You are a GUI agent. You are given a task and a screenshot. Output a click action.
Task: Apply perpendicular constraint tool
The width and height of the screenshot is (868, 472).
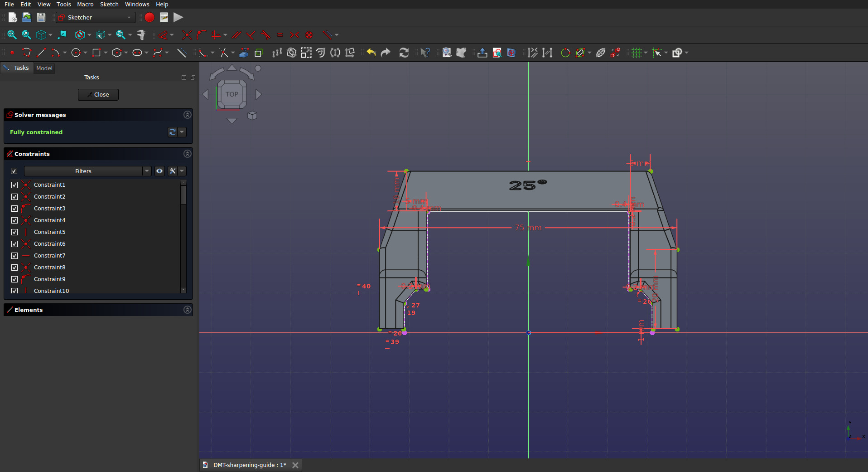(251, 35)
